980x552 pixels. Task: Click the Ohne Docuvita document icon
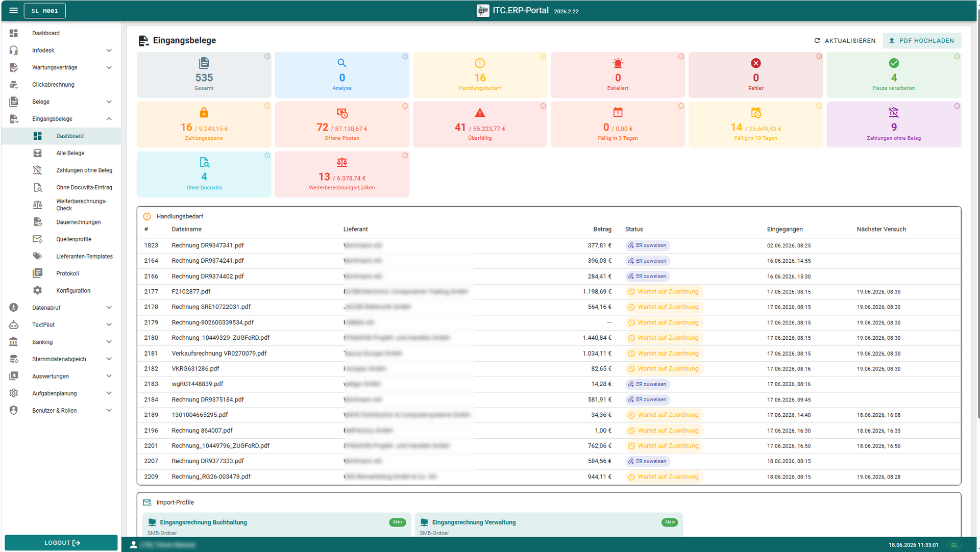coord(204,162)
